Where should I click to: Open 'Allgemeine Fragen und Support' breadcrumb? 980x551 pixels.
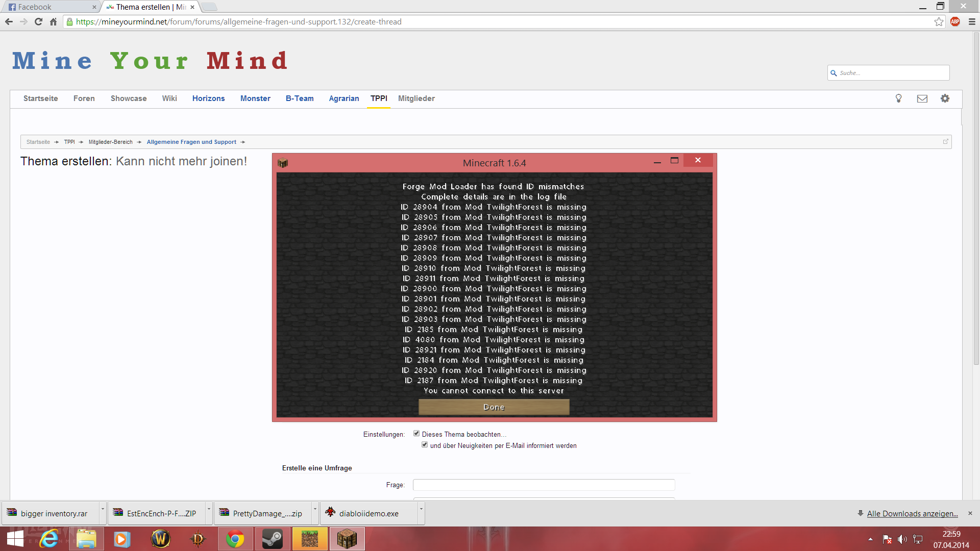pos(191,142)
